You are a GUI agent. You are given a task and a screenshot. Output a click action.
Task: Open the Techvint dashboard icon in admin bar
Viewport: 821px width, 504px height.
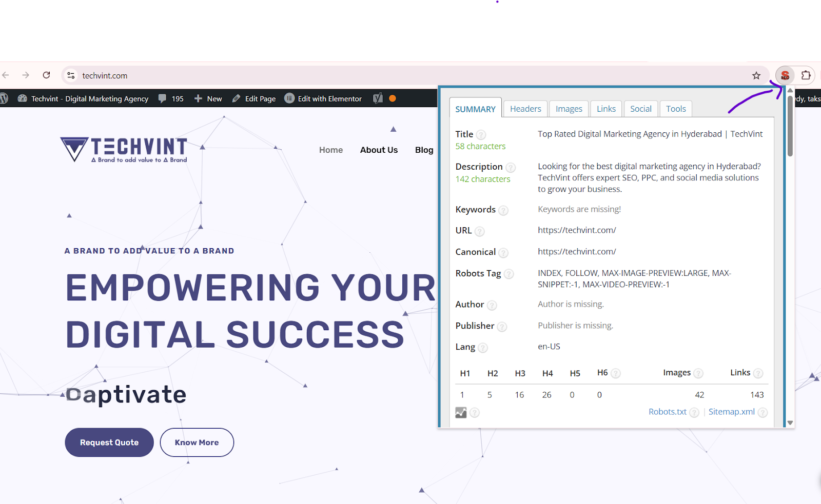point(22,98)
